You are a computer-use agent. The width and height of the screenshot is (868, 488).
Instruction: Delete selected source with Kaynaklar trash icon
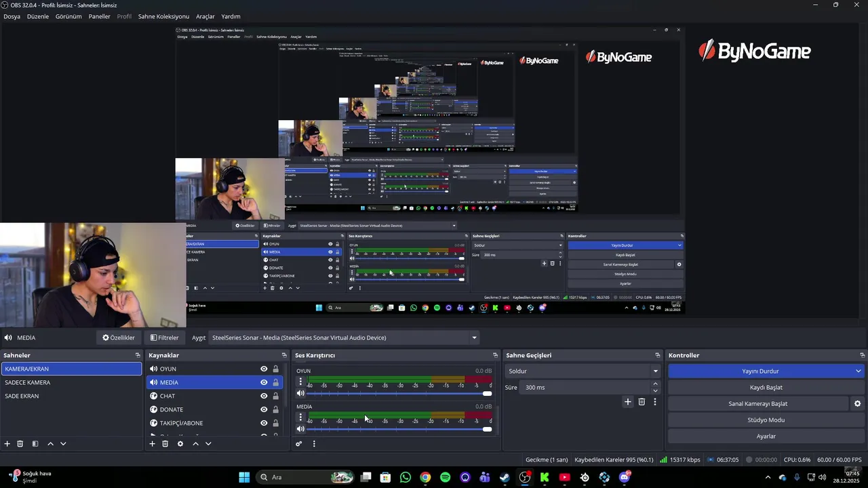pyautogui.click(x=165, y=444)
